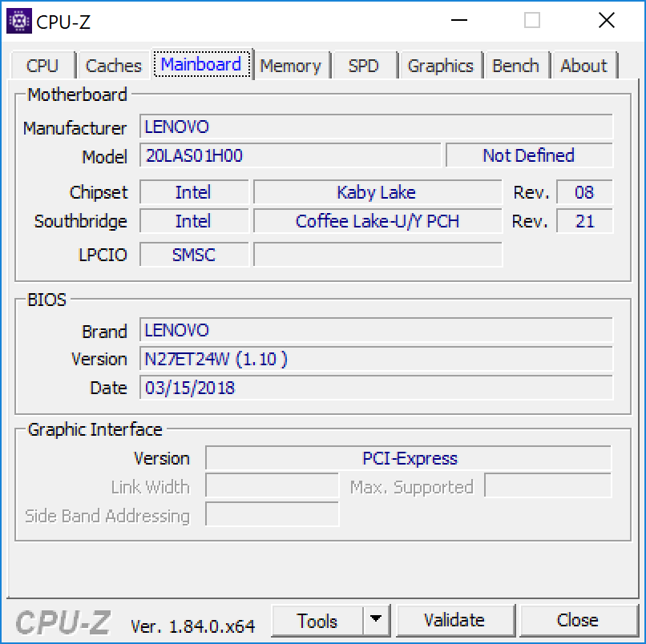Switch to the CPU tab
Image resolution: width=646 pixels, height=644 pixels.
pos(42,66)
